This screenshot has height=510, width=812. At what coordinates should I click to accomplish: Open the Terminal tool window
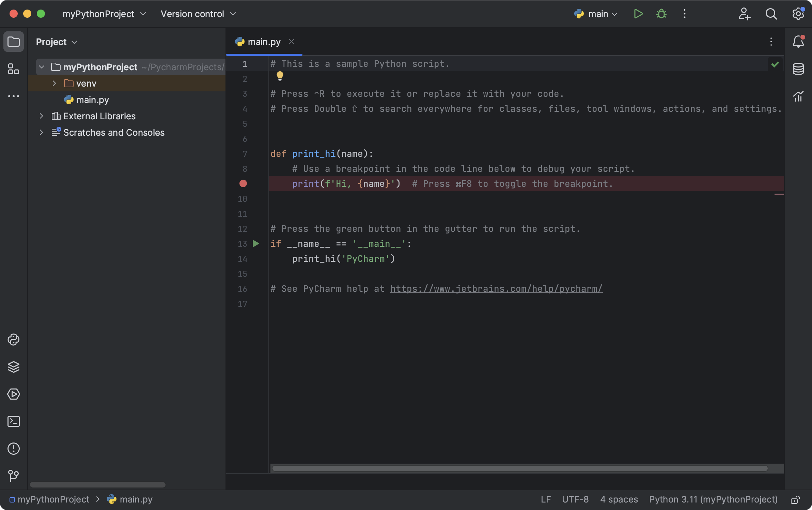tap(14, 421)
